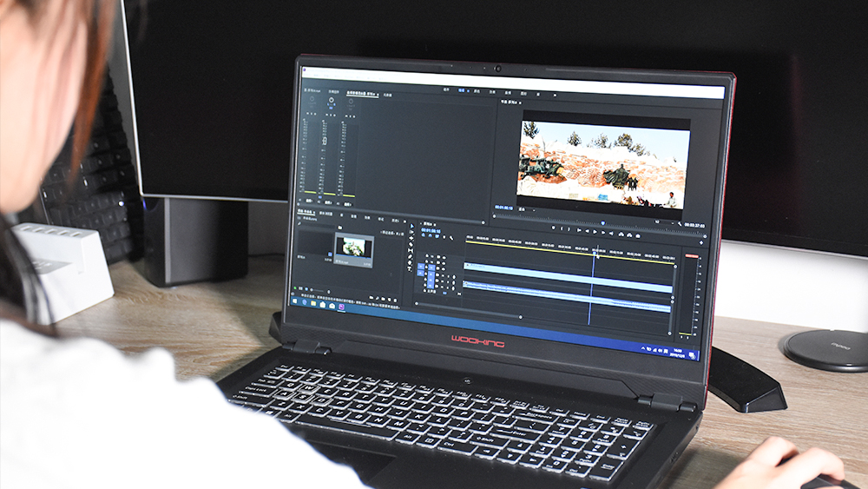Image resolution: width=868 pixels, height=489 pixels.
Task: Switch Project panel to list view
Action: point(301,288)
